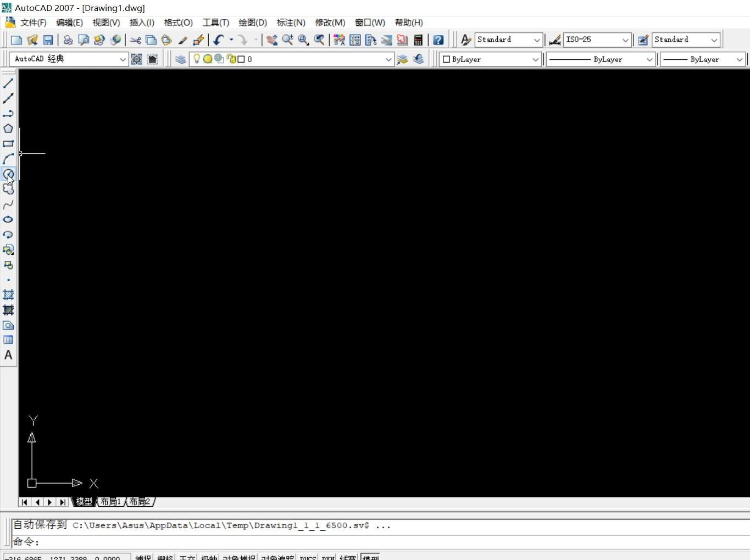
Task: Pick the Rectangle drawing tool
Action: (x=8, y=143)
